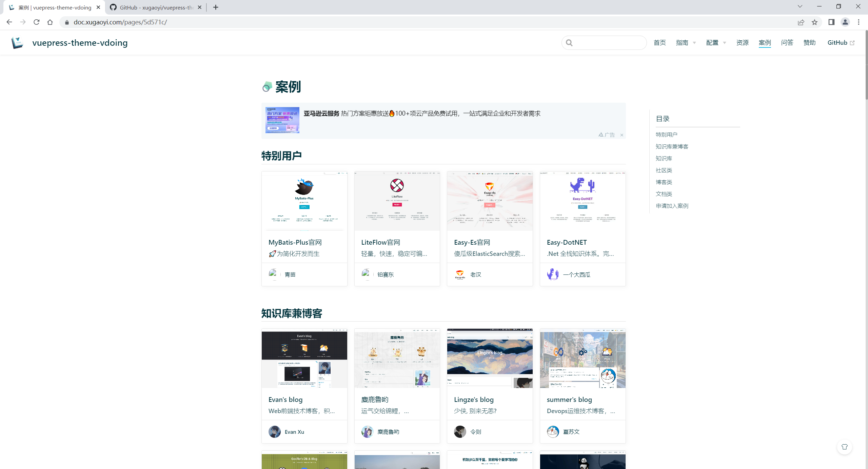Screen dimensions: 868x469
Task: Jump to 文档类 in table of contents
Action: click(664, 194)
